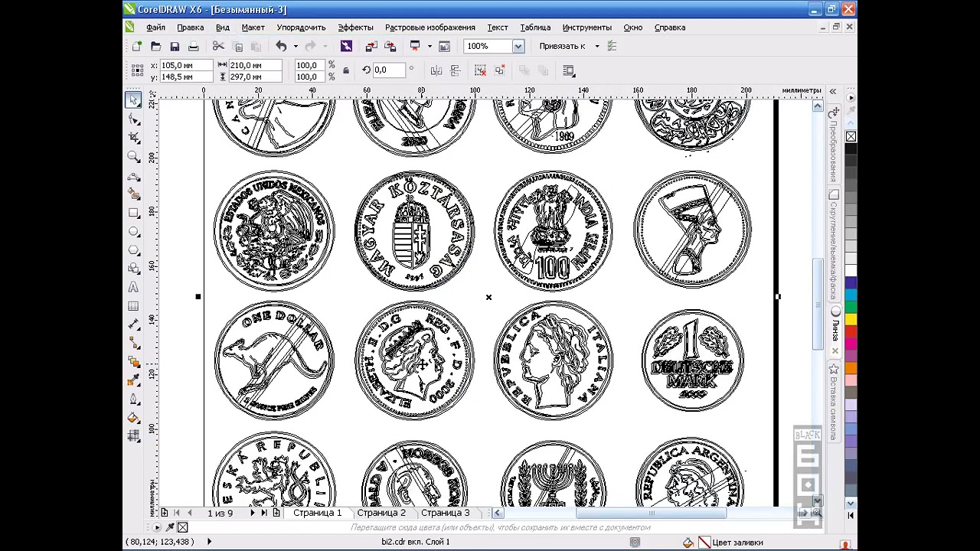The width and height of the screenshot is (980, 551).
Task: Open the Растровые изображения menu
Action: 430,27
